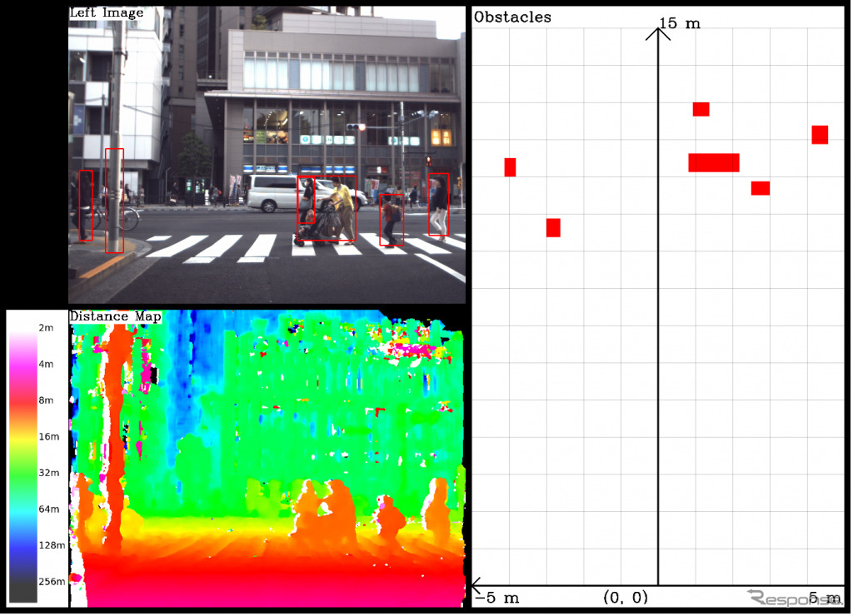Screen dimensions: 853x616
Task: Click the "Obstacles" panel title
Action: click(x=512, y=17)
